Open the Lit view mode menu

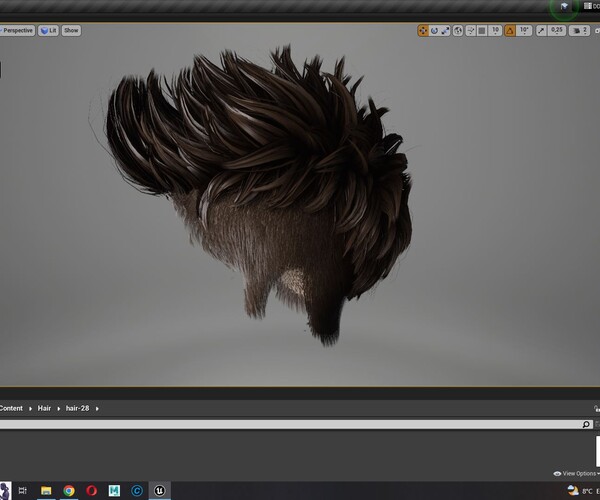[x=49, y=31]
